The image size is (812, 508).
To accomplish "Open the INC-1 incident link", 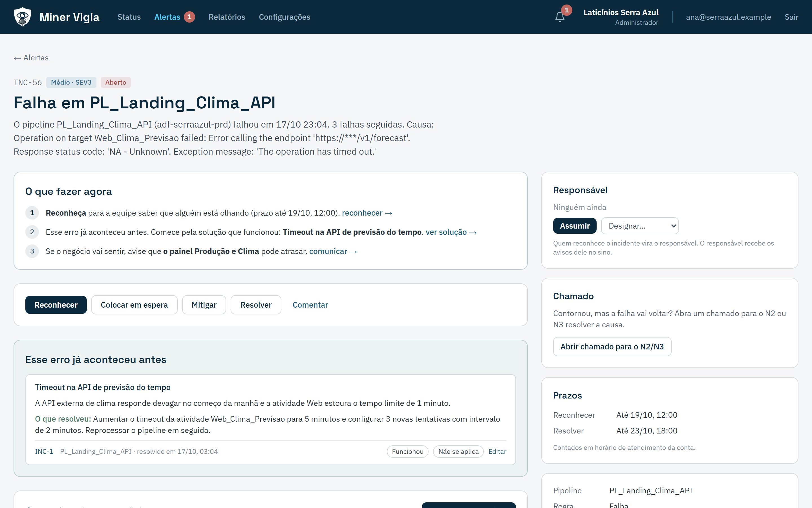I will point(44,452).
